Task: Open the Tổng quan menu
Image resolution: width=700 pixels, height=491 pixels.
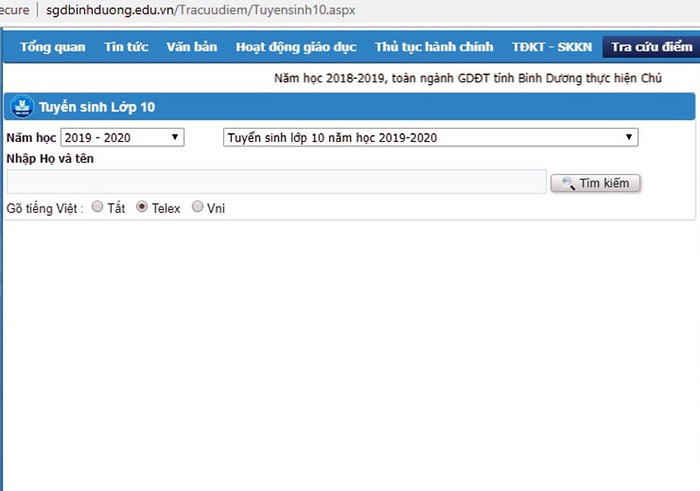Action: coord(53,47)
